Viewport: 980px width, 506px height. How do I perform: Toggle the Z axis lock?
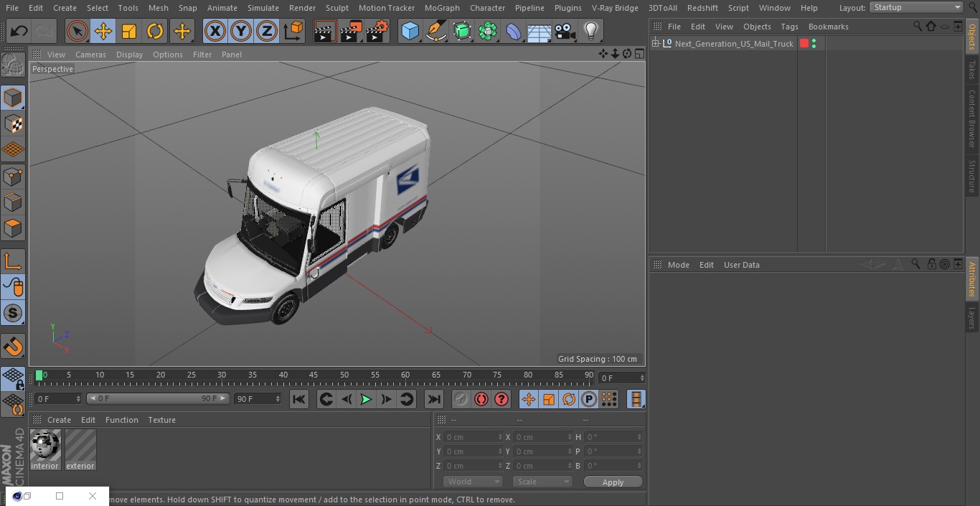coord(267,31)
